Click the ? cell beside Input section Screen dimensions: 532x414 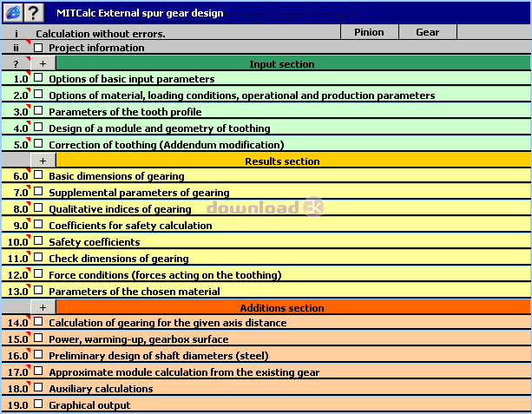point(16,64)
